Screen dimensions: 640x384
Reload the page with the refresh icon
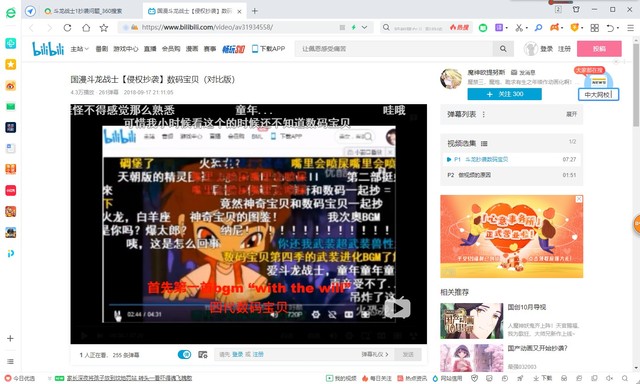coord(67,28)
